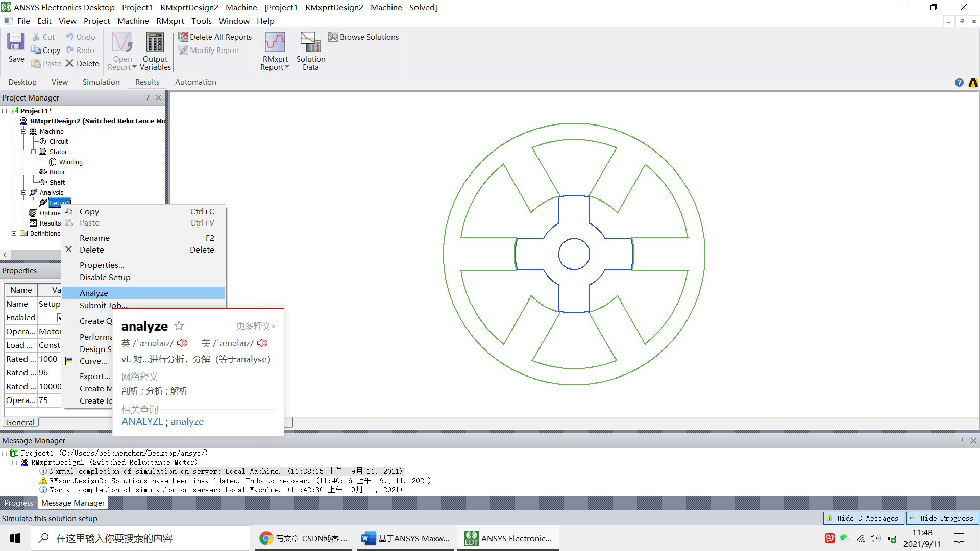Open Browse Solutions
The height and width of the screenshot is (551, 980).
pos(363,37)
